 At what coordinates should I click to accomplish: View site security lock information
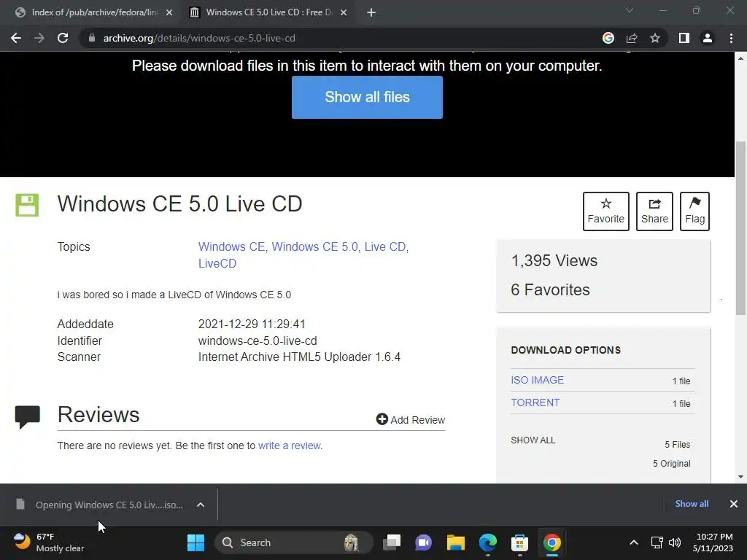(92, 38)
